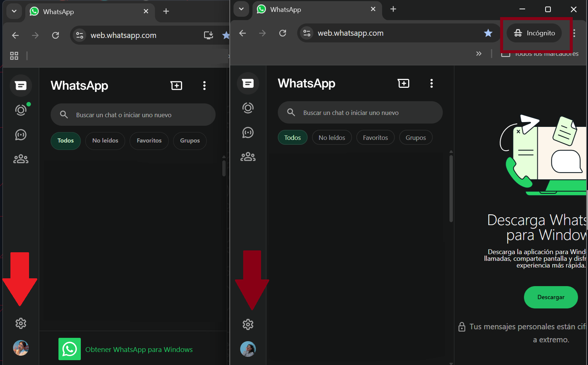Open Channels icon in incognito window sidebar

pos(248,132)
